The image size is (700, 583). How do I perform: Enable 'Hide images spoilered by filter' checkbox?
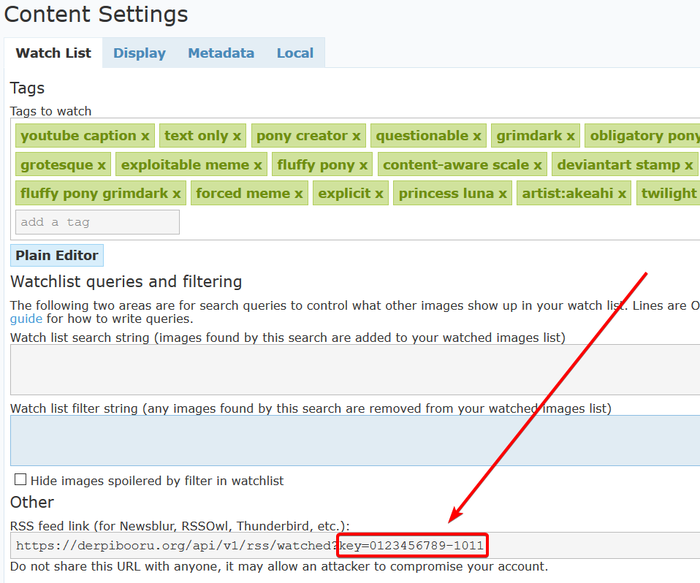click(x=20, y=480)
